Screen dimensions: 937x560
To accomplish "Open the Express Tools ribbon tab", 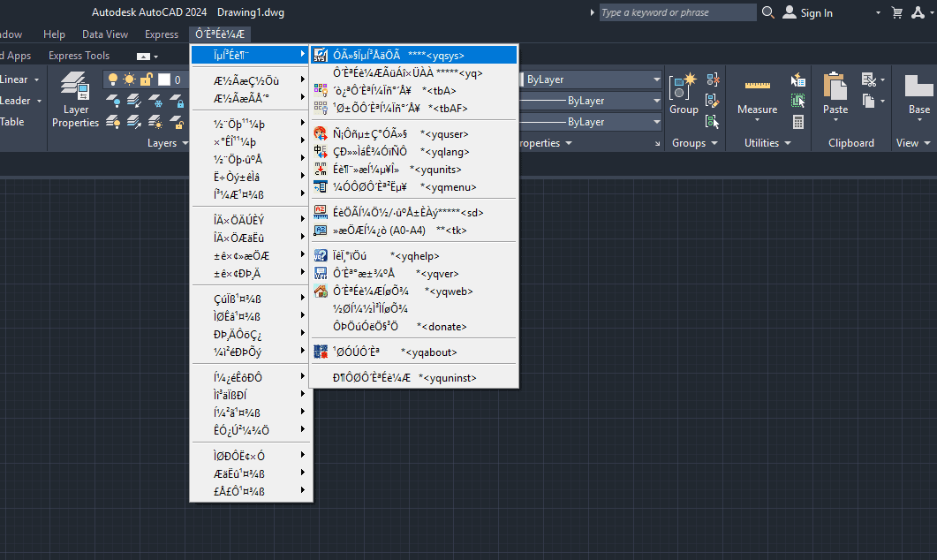I will pyautogui.click(x=79, y=56).
